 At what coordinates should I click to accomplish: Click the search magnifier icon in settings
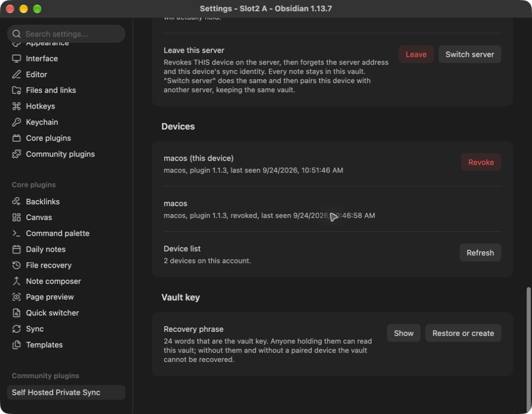coord(17,34)
